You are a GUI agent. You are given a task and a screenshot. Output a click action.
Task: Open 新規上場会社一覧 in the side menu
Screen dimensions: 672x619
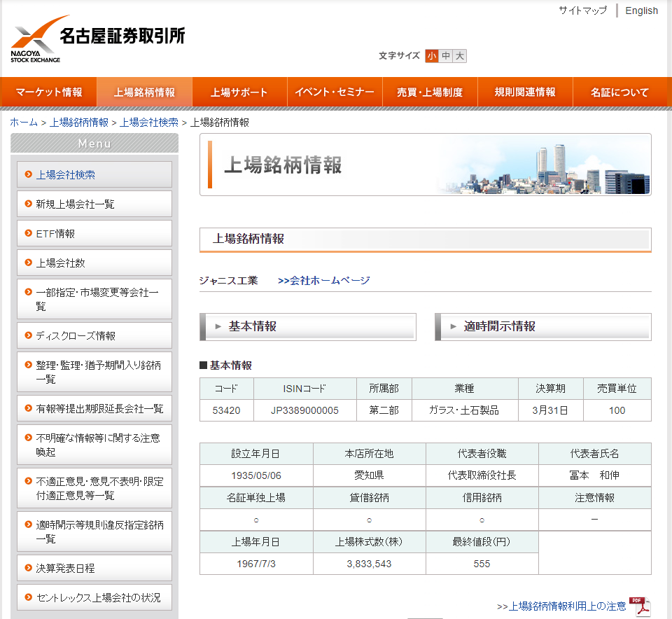pos(94,204)
